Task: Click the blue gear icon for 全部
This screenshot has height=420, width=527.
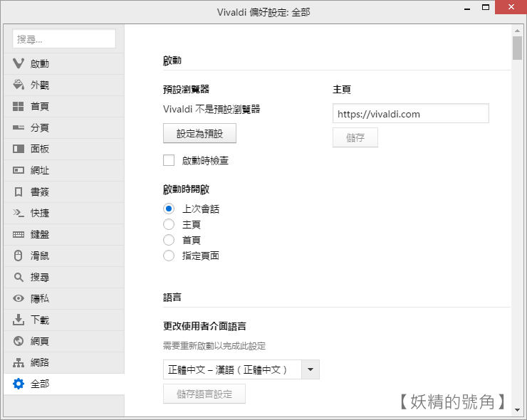Action: click(19, 384)
